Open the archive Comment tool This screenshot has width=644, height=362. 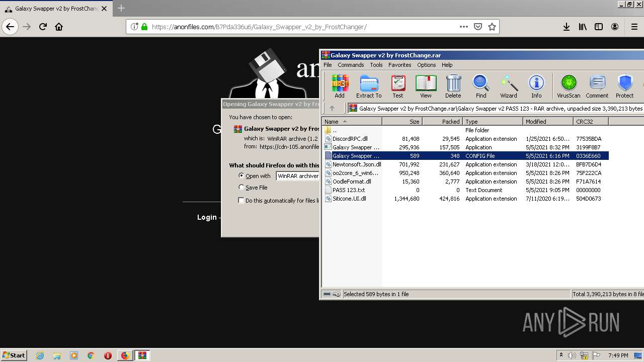click(x=597, y=86)
